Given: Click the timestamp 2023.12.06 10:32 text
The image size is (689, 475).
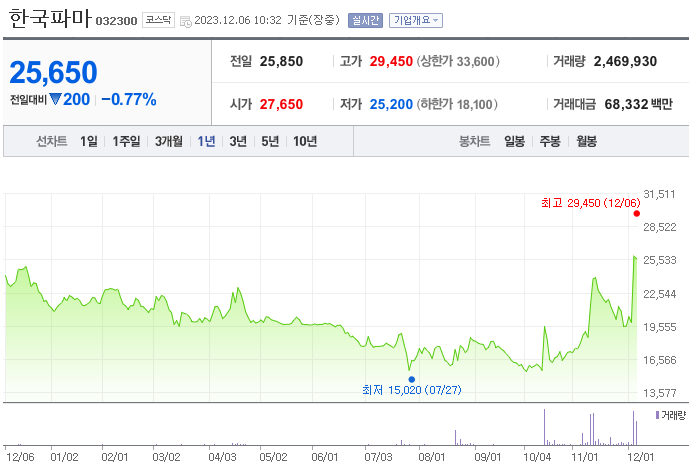Looking at the screenshot, I should click(x=238, y=20).
